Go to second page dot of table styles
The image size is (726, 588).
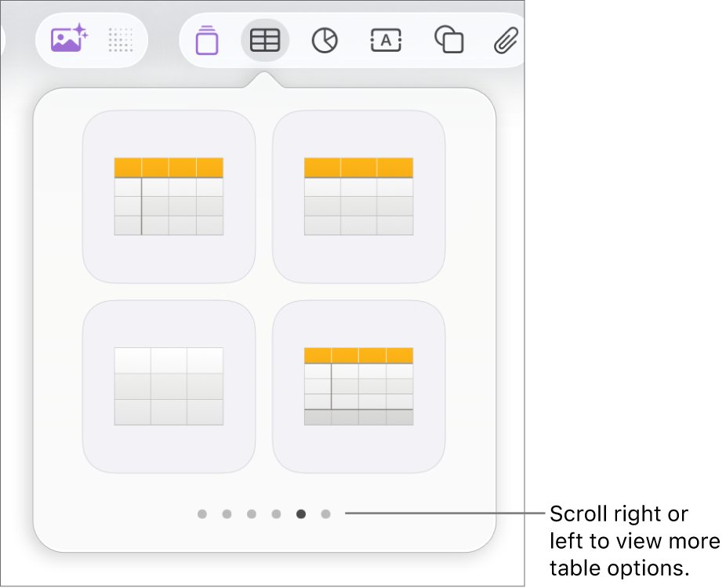pos(227,514)
